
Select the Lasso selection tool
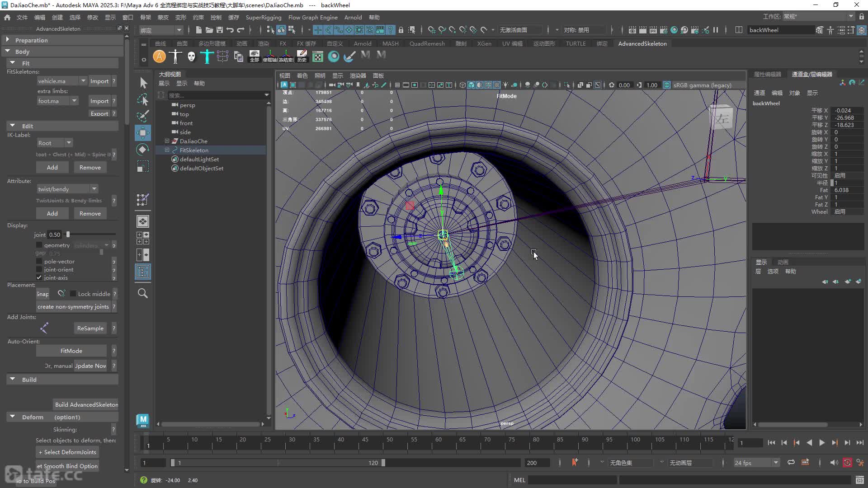[143, 99]
